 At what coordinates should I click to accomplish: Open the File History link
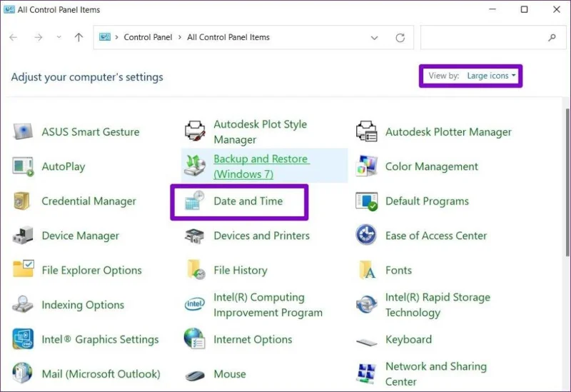tap(241, 270)
